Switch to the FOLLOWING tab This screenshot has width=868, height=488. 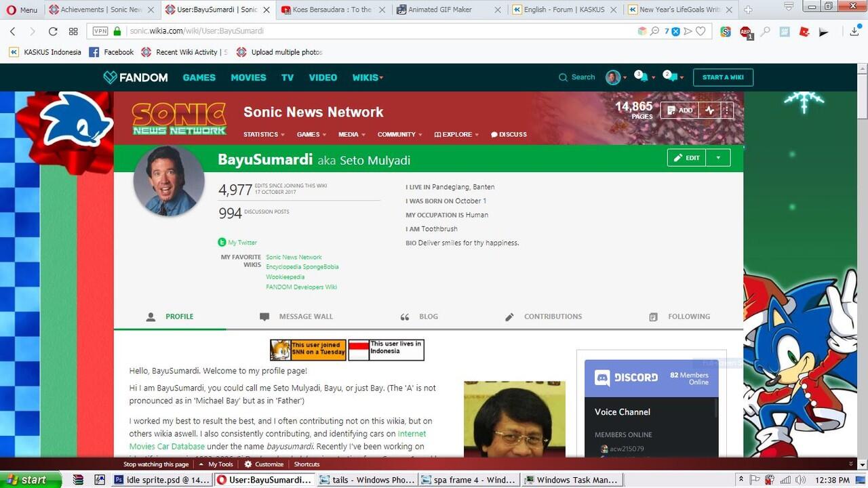(679, 317)
